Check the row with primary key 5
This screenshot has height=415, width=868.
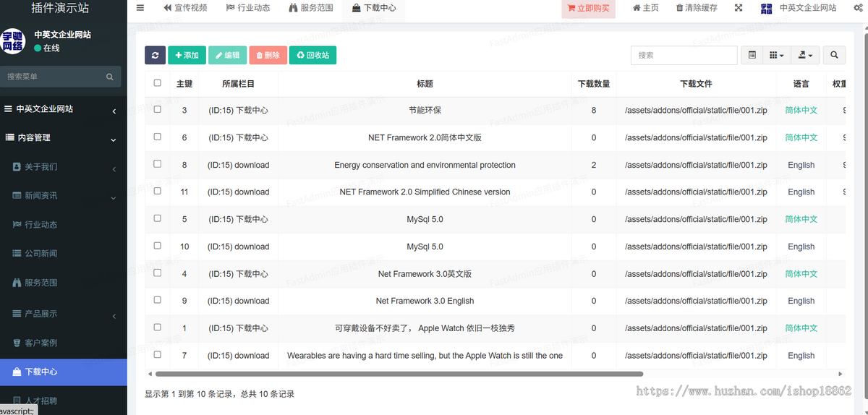tap(158, 218)
